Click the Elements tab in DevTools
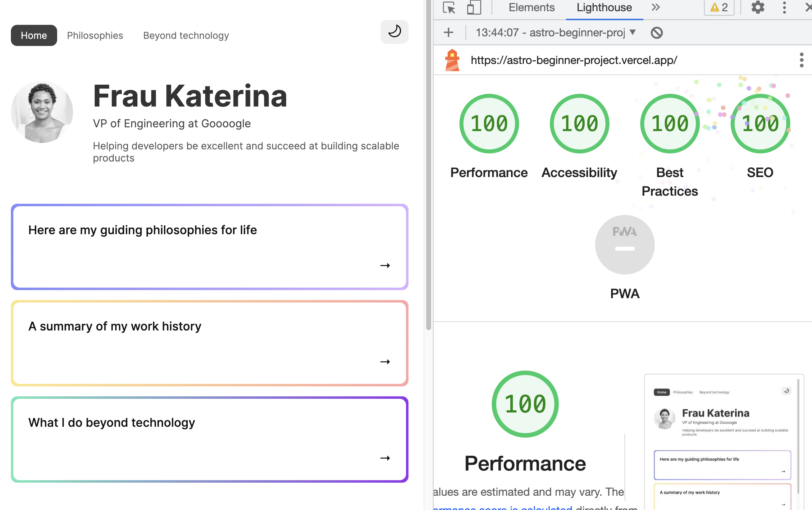 pyautogui.click(x=531, y=8)
